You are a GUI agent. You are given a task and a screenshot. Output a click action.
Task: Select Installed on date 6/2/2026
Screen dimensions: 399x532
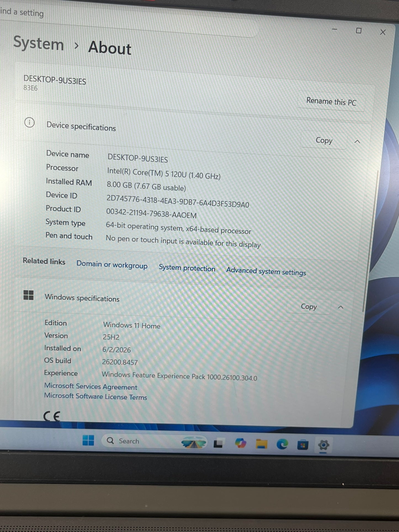pos(117,350)
